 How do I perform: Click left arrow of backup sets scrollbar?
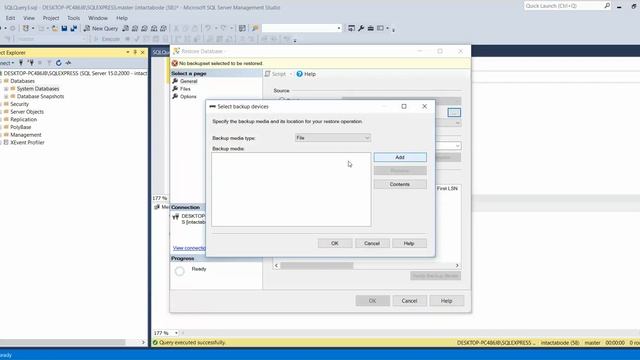[277, 266]
